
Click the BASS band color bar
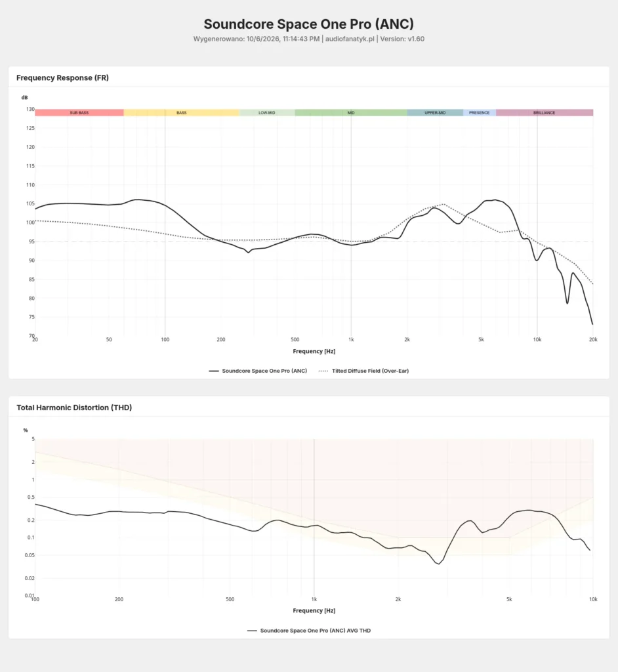tap(181, 113)
